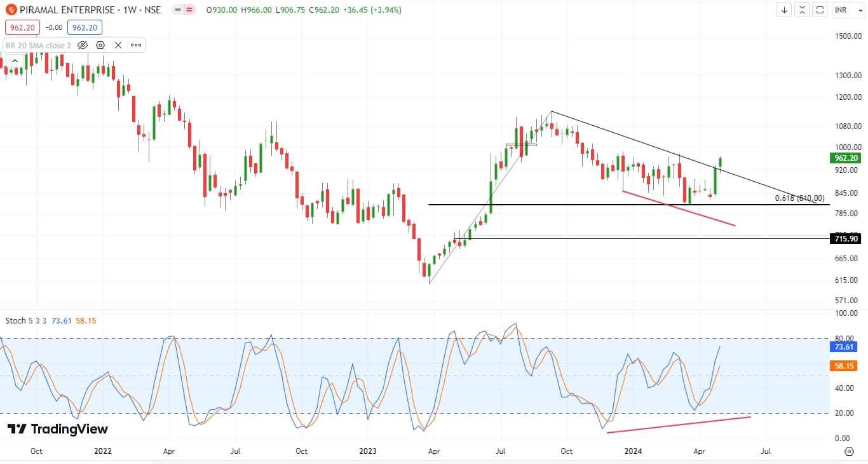Click the blue 962.20 buy price button

coord(85,27)
